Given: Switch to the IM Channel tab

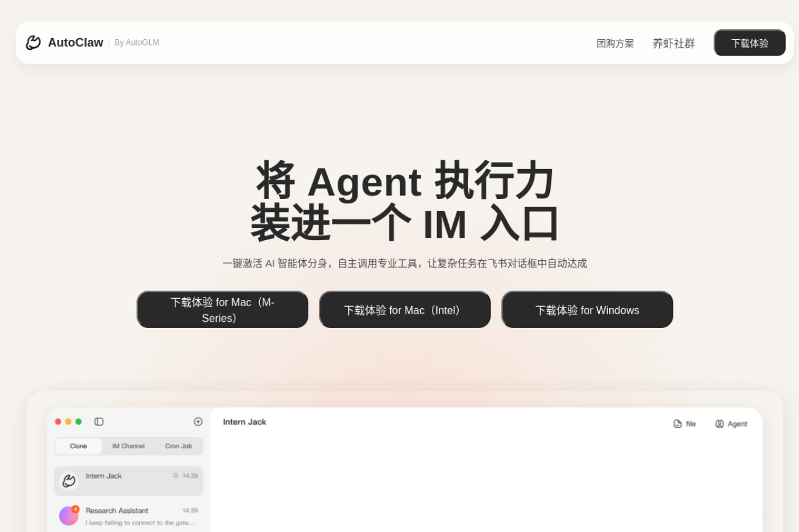Looking at the screenshot, I should pos(128,446).
